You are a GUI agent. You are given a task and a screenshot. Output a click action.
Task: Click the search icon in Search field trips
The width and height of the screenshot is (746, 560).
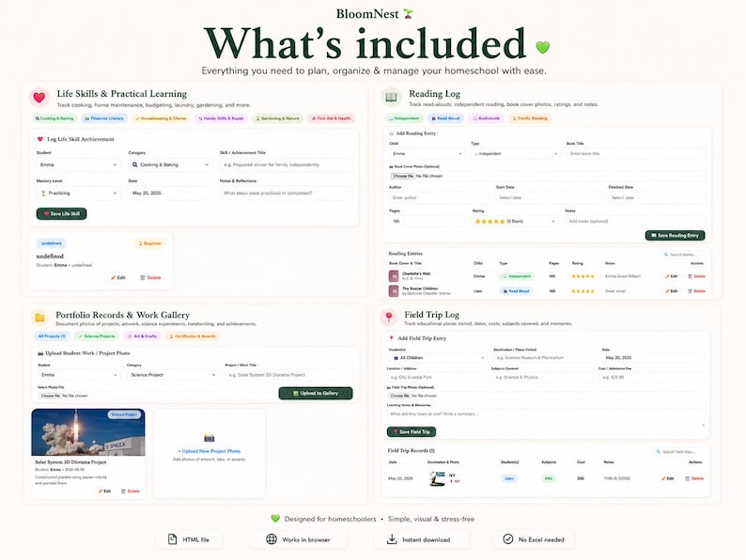(659, 452)
